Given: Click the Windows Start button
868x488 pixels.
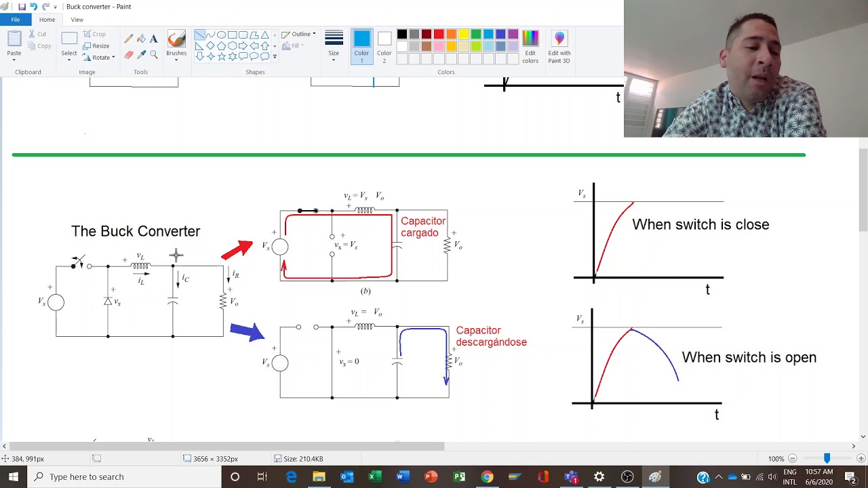Looking at the screenshot, I should [14, 477].
